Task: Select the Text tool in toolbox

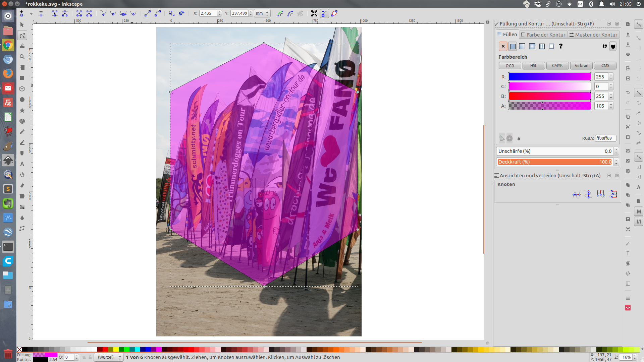Action: (x=22, y=164)
